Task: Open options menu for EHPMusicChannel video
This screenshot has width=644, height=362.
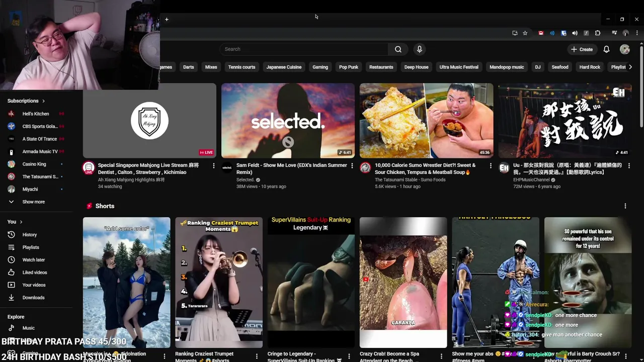Action: 628,165
